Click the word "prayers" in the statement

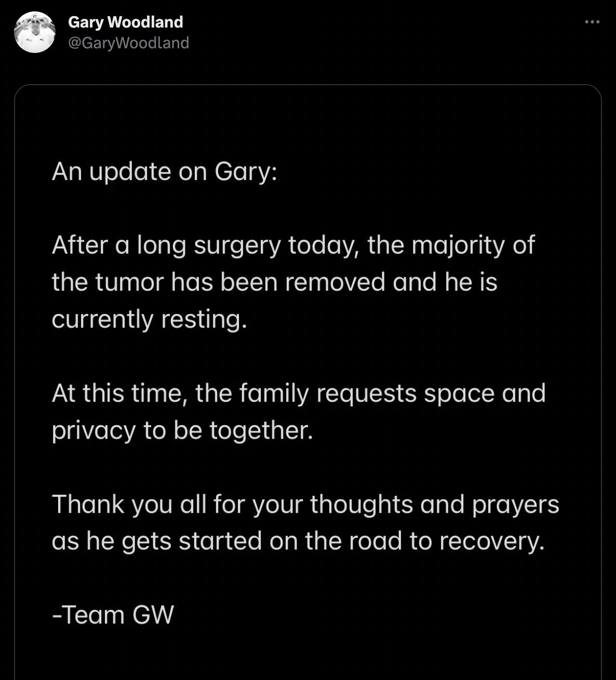[515, 504]
